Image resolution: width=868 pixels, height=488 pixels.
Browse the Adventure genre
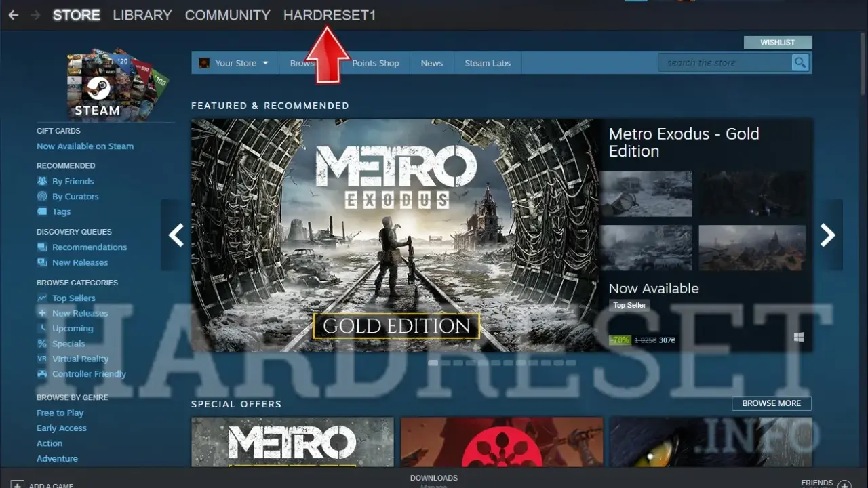pyautogui.click(x=57, y=459)
